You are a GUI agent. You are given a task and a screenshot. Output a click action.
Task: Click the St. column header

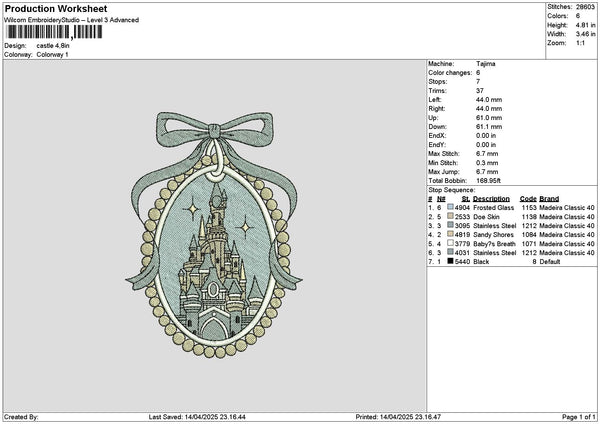click(464, 198)
